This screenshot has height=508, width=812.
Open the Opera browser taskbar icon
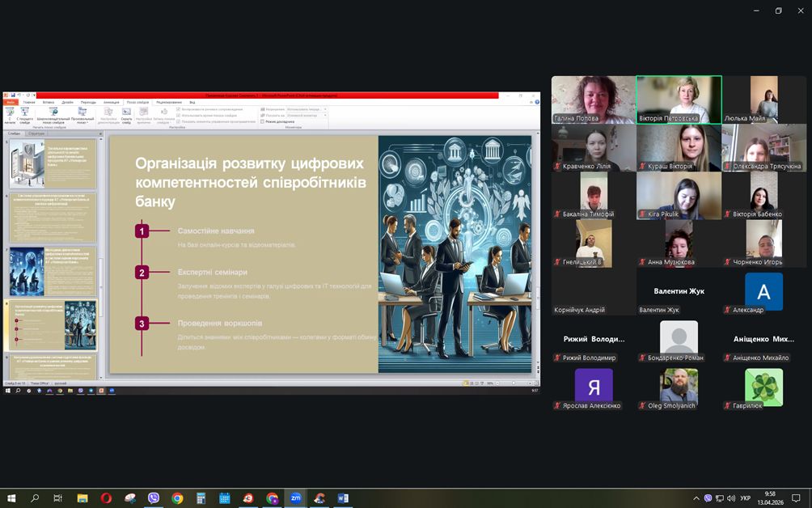106,498
